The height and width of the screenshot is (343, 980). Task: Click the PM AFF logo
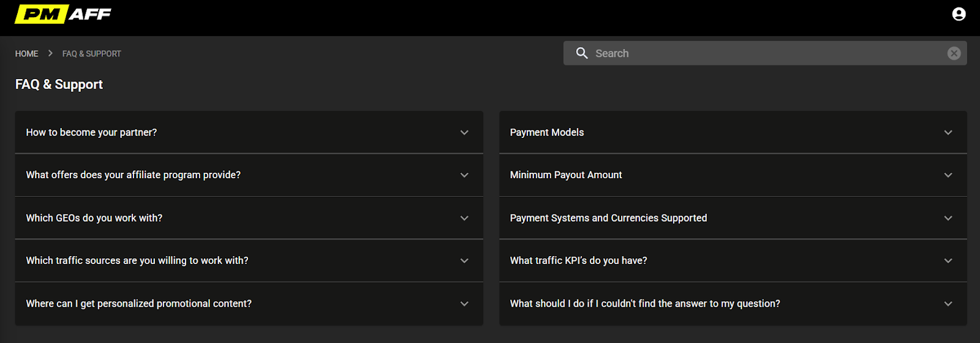pos(63,14)
